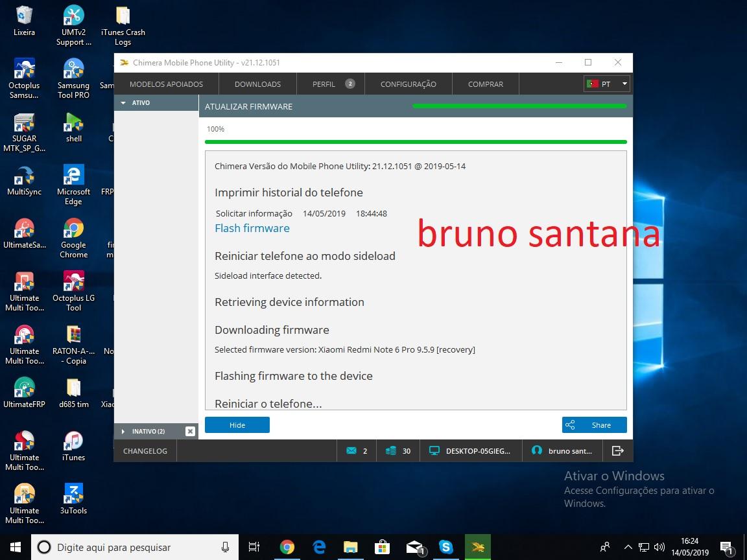Click the Chimera logout icon
This screenshot has width=747, height=560.
point(617,450)
